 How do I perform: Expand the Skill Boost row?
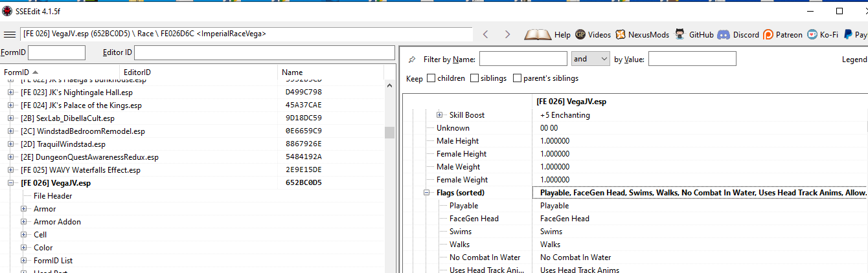pos(440,115)
